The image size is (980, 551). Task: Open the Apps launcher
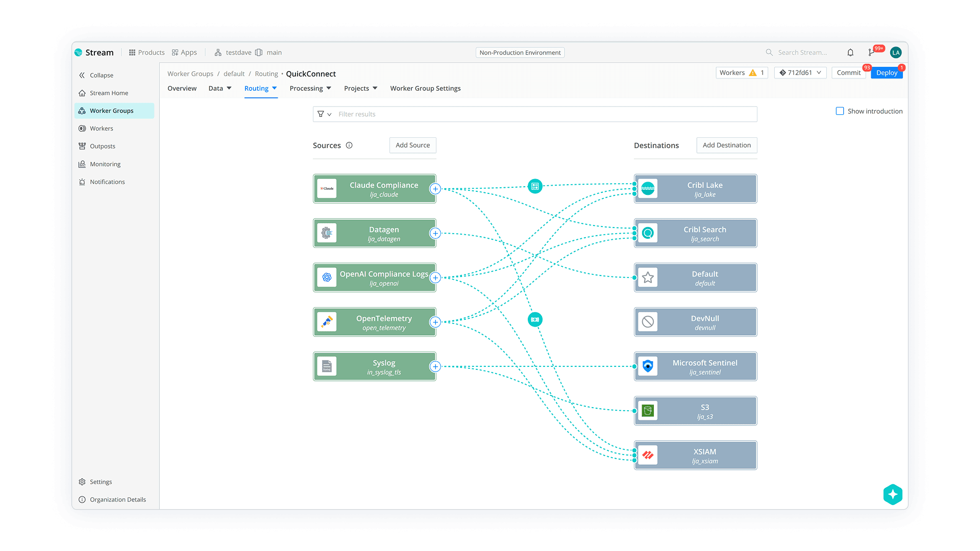pyautogui.click(x=184, y=53)
